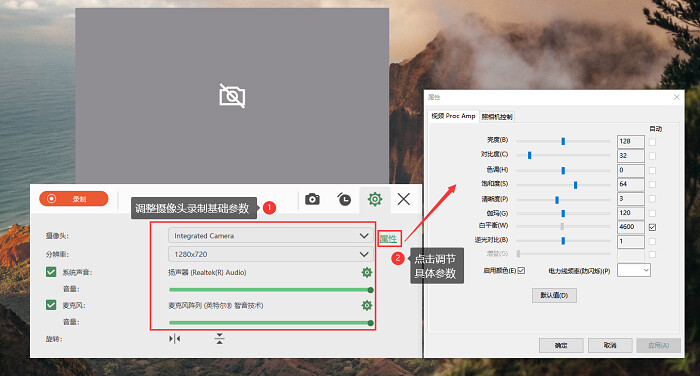Screen dimensions: 700x376
Task: Toggle the green settings gear in toolbar
Action: 375,199
